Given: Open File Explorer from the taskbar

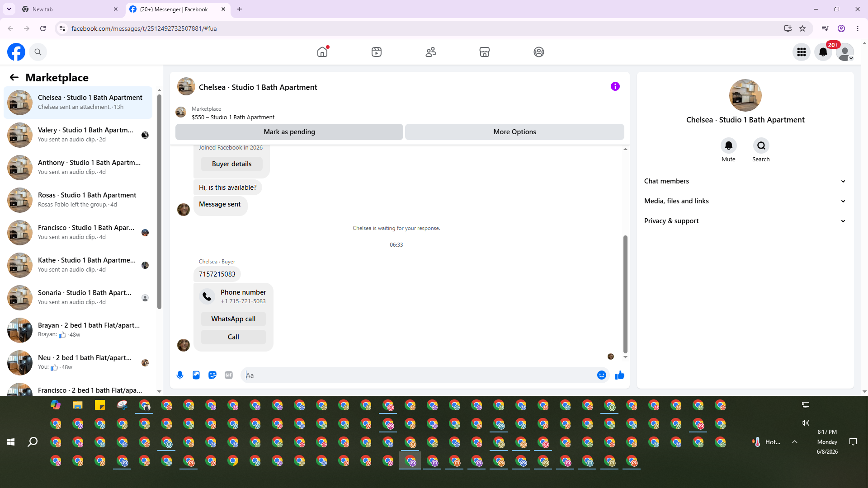Looking at the screenshot, I should 78,405.
